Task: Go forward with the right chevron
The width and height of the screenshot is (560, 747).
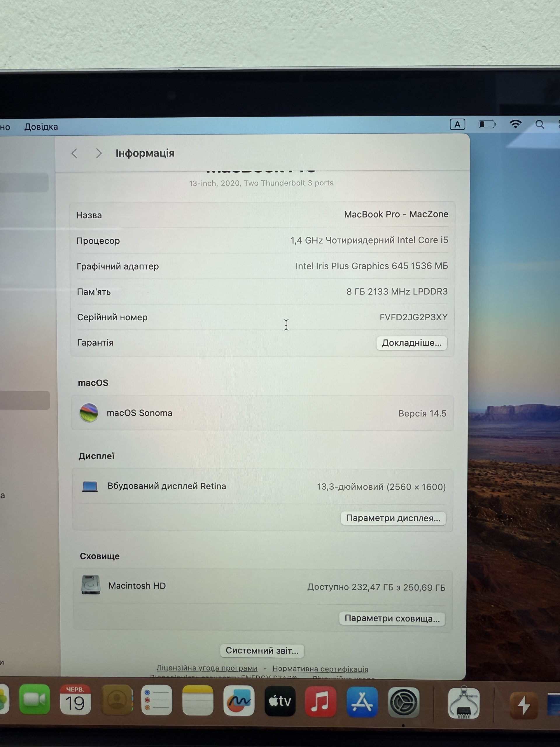Action: coord(99,153)
